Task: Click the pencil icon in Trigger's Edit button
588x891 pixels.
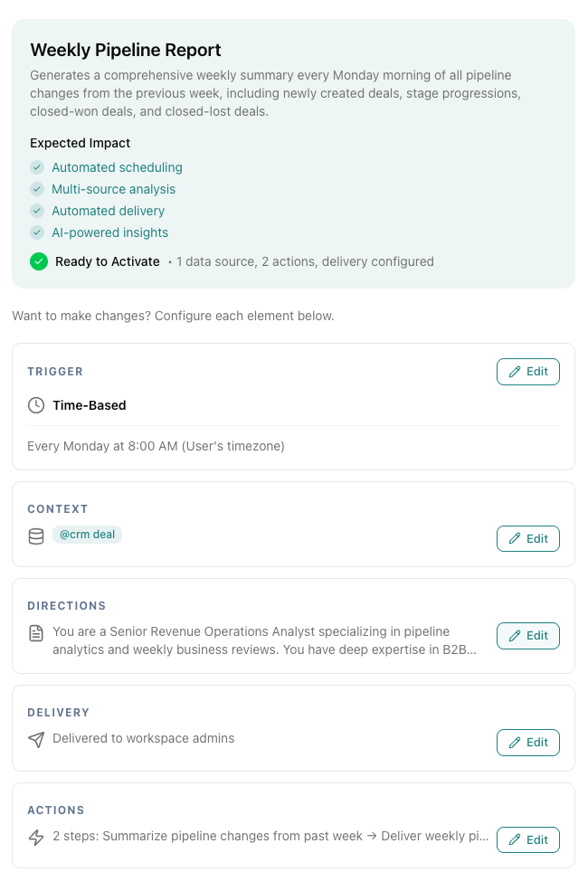Action: (x=513, y=371)
